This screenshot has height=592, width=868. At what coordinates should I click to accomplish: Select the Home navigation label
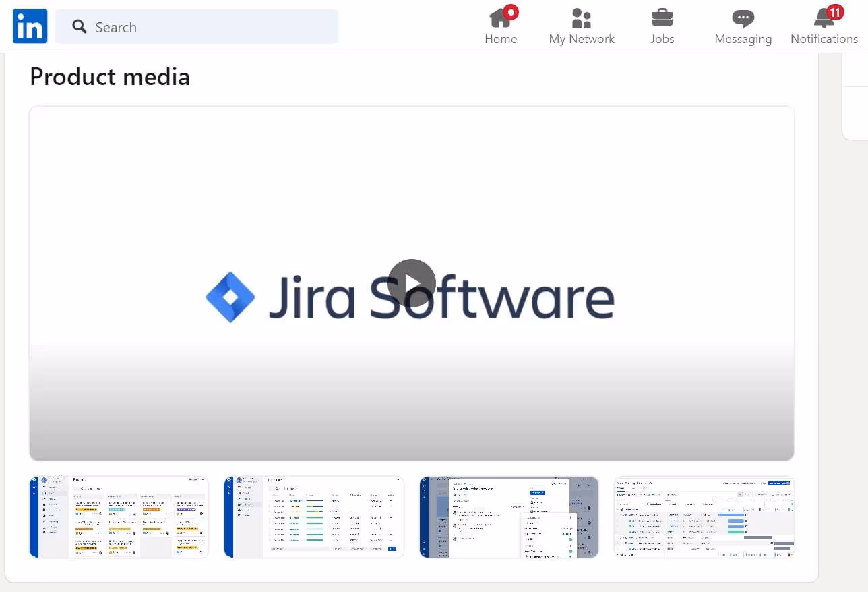(x=501, y=38)
